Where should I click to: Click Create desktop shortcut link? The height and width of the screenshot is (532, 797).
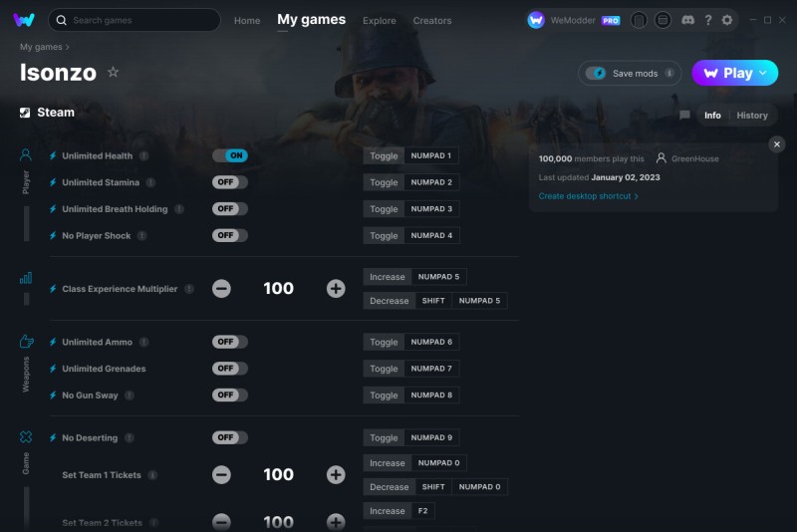(588, 196)
